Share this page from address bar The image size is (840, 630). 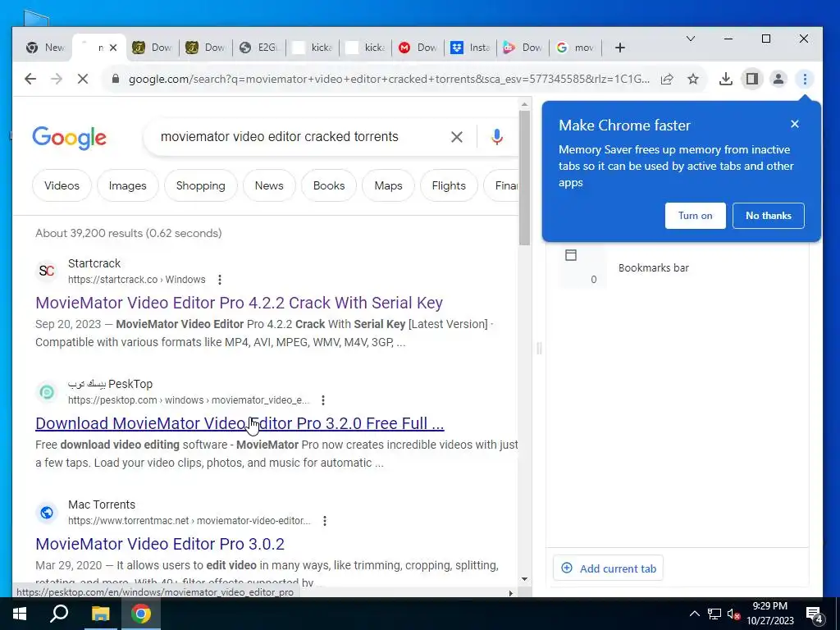point(667,80)
